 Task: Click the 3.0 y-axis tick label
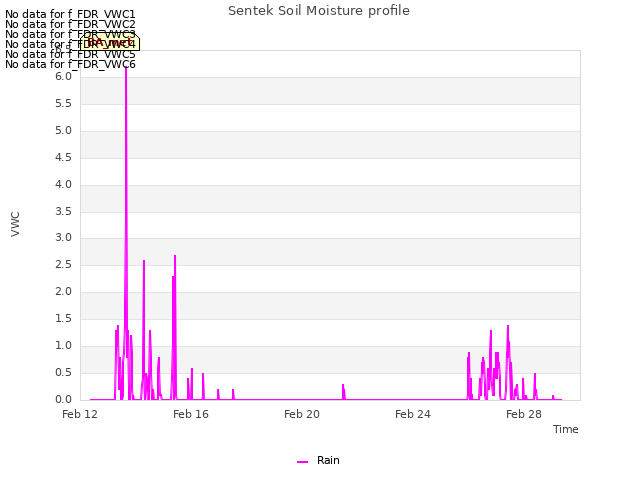[x=63, y=238]
